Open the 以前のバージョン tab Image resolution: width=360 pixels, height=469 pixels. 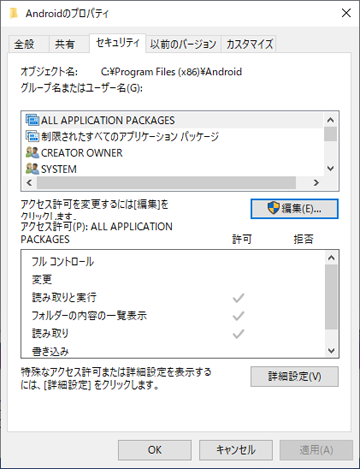click(x=183, y=44)
